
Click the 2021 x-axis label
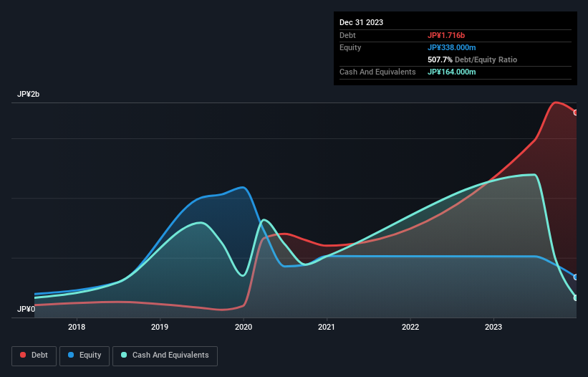[327, 327]
